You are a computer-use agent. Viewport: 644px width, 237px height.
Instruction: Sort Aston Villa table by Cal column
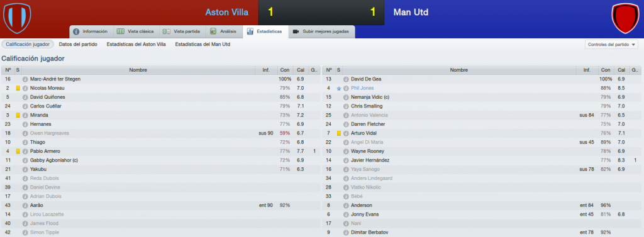click(300, 70)
